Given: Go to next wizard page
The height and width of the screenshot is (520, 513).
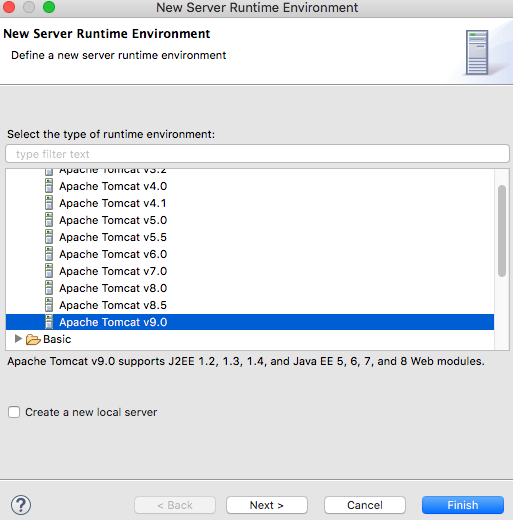Looking at the screenshot, I should (x=267, y=505).
